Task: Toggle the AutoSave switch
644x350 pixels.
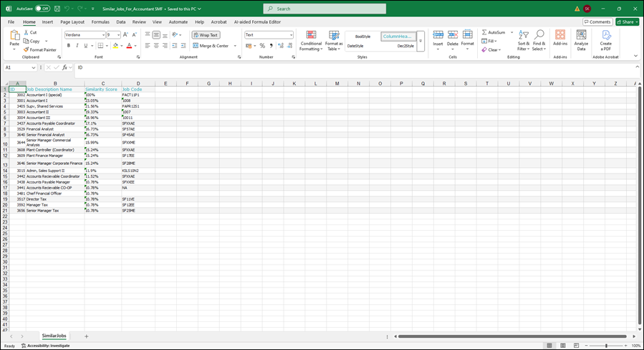Action: click(43, 9)
